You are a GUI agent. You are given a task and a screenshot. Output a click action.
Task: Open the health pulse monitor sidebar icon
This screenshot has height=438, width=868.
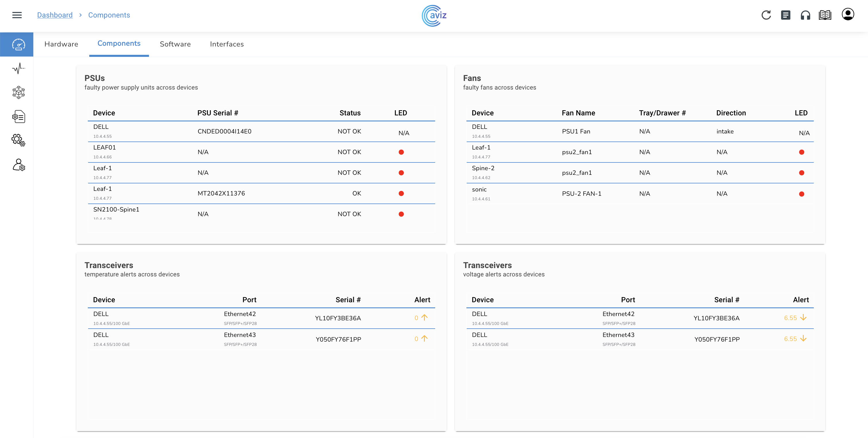[x=18, y=68]
